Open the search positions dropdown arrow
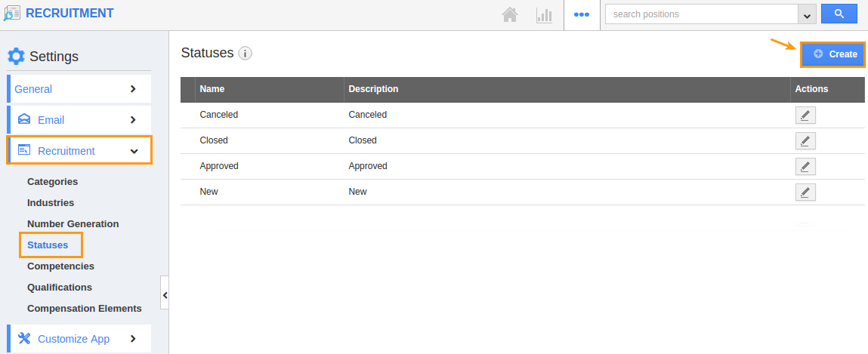Viewport: 868px width, 354px height. (807, 15)
